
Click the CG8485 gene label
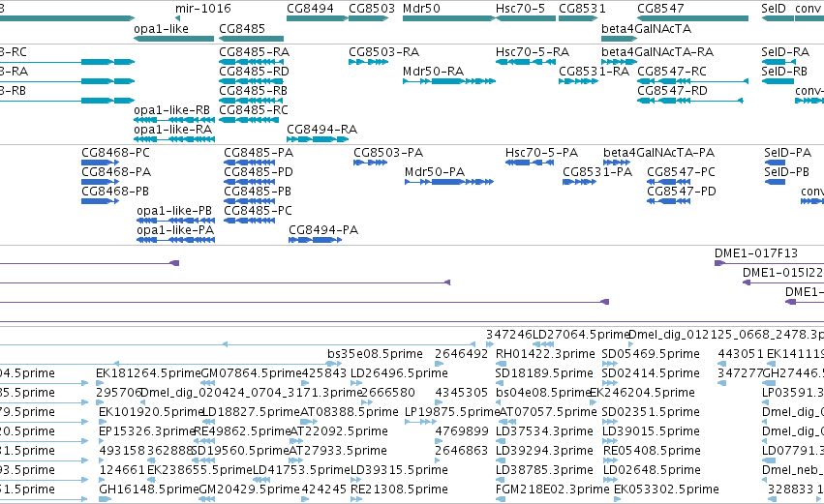coord(242,29)
